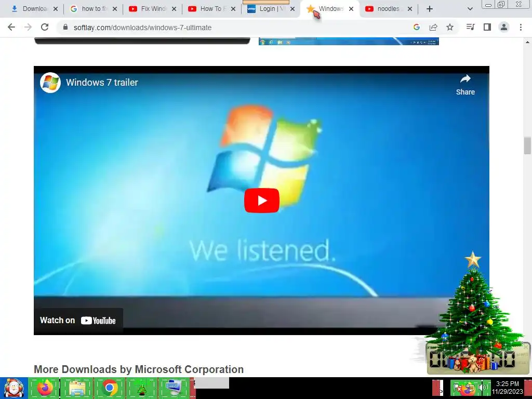Open File Explorer from the taskbar
The width and height of the screenshot is (532, 399).
[77, 388]
